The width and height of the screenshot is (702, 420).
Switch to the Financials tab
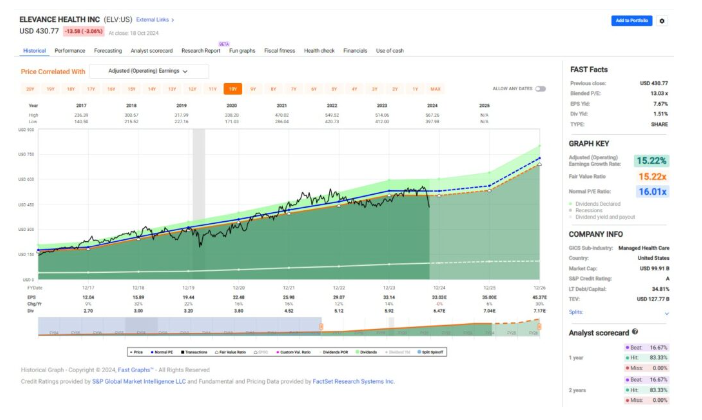355,51
